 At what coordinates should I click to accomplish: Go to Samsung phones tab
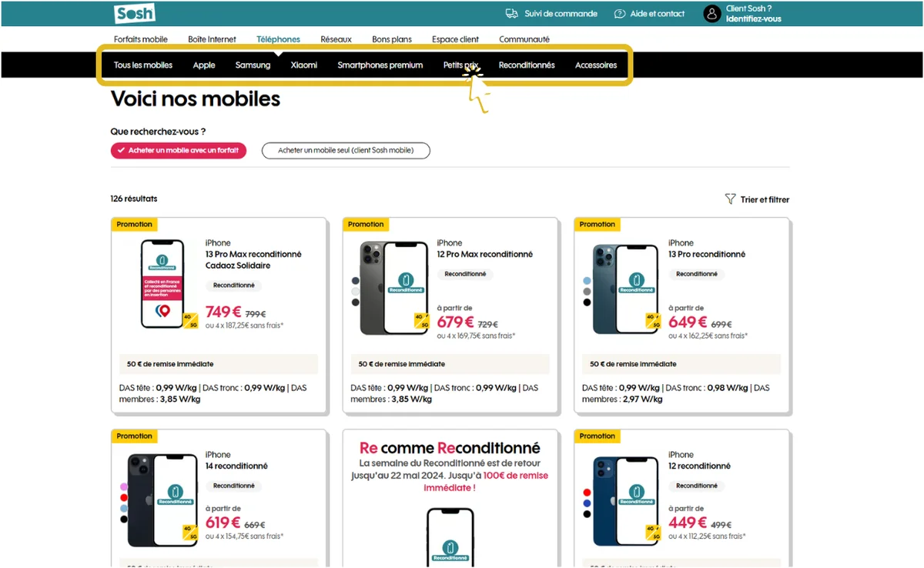(253, 65)
